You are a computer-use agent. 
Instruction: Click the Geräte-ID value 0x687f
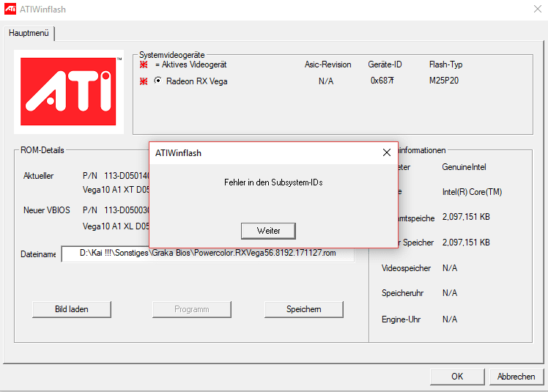click(382, 81)
